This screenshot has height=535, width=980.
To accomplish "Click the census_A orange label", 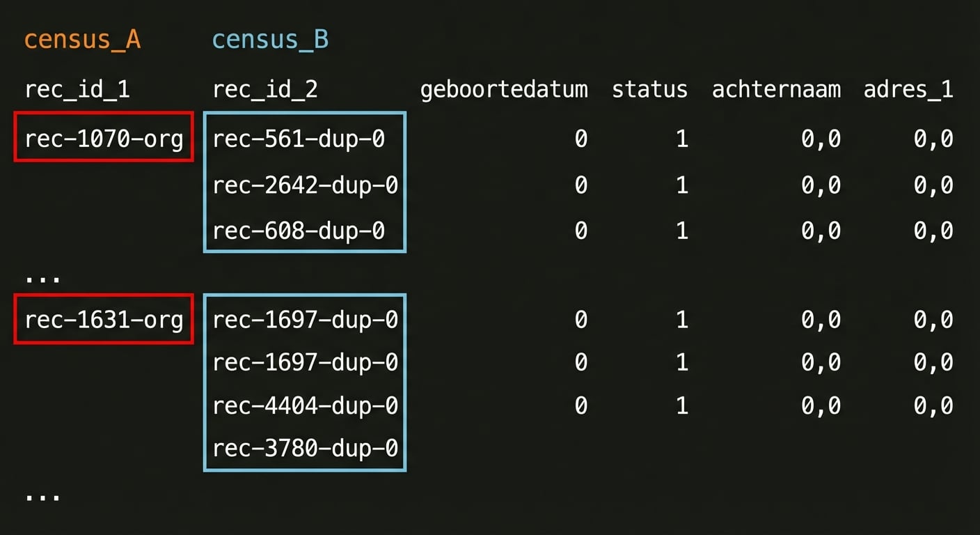I will 82,40.
